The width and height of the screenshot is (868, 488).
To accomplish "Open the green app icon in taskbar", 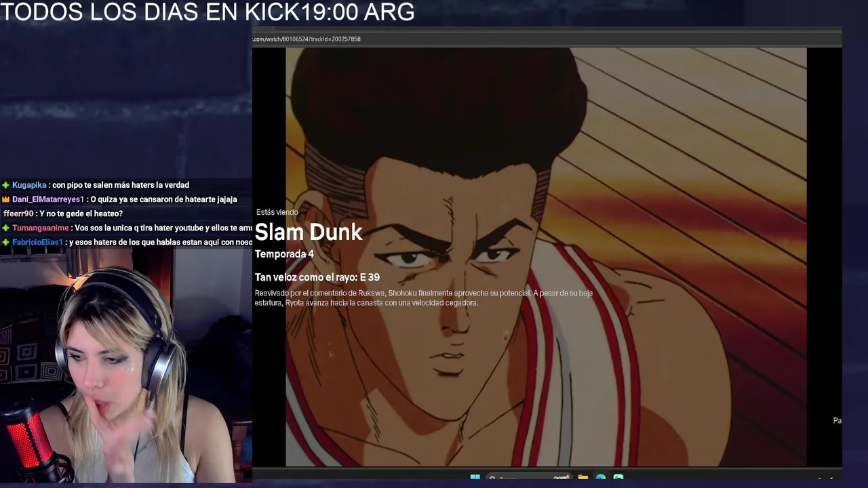I will pos(618,478).
